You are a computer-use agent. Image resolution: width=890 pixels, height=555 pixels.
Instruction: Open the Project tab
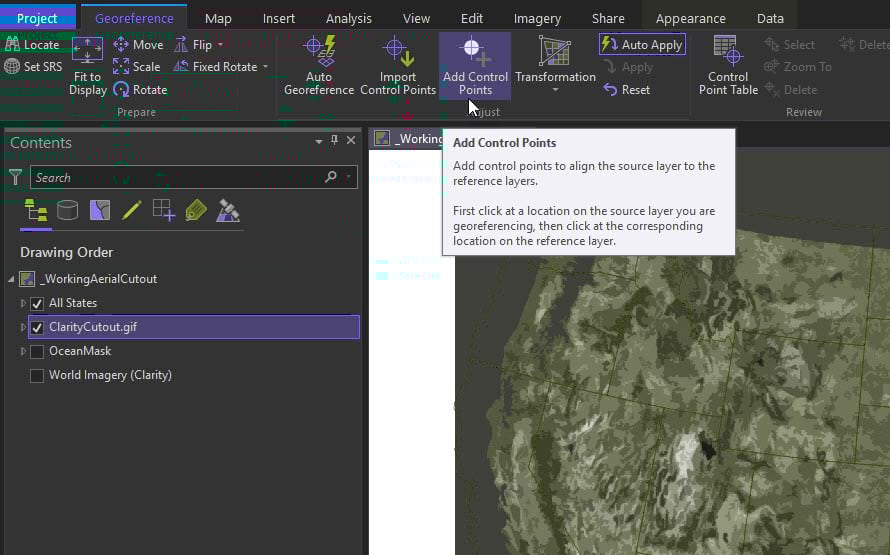point(37,18)
